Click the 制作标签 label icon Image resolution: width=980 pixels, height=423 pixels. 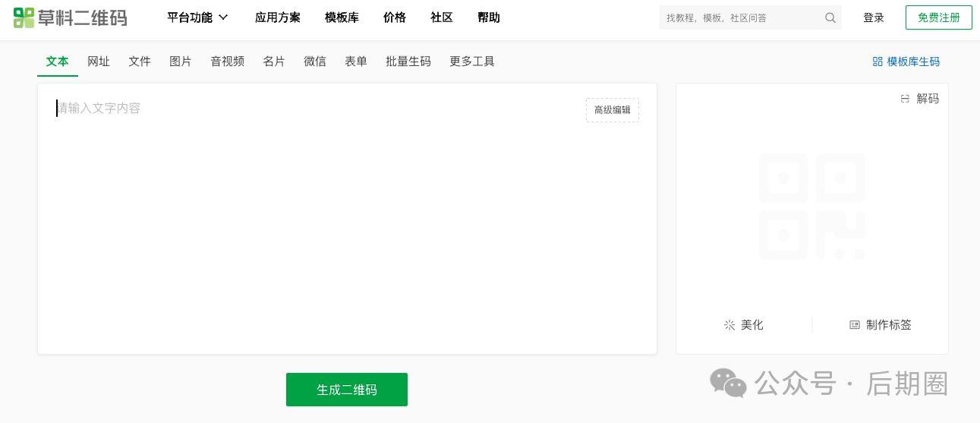[x=855, y=325]
